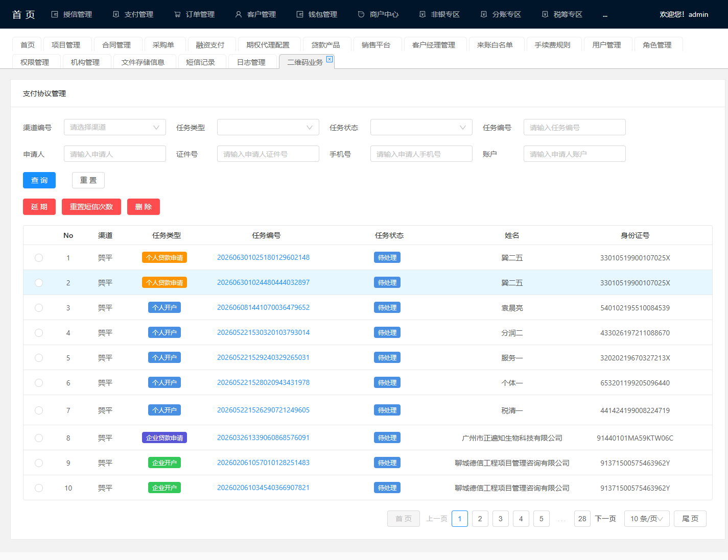Select radio button for row 1

pos(39,258)
